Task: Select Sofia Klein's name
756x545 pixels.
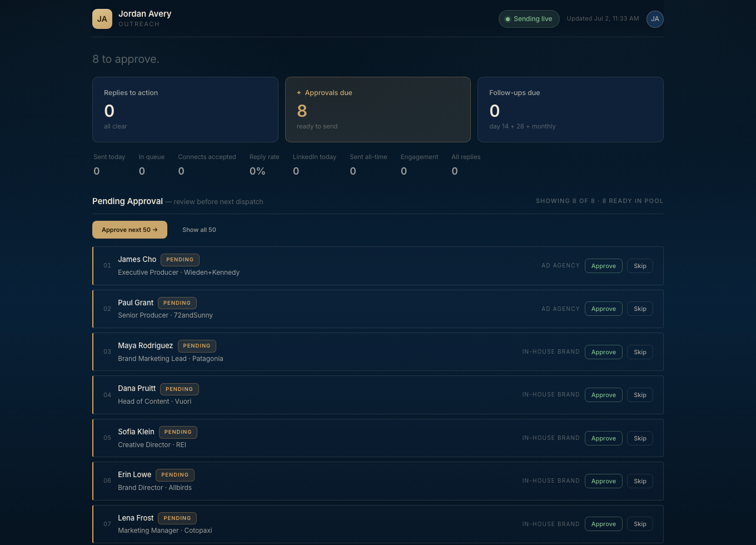Action: pyautogui.click(x=136, y=432)
